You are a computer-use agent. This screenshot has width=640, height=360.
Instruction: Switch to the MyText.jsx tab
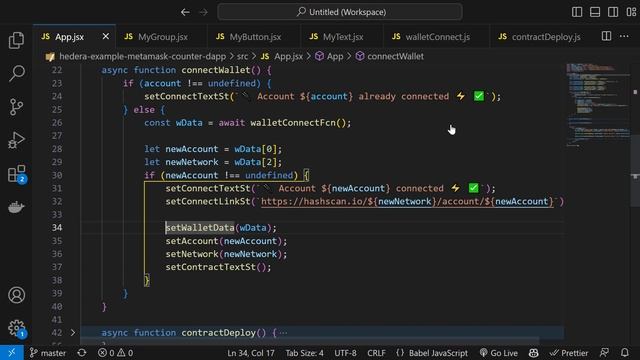(x=342, y=37)
